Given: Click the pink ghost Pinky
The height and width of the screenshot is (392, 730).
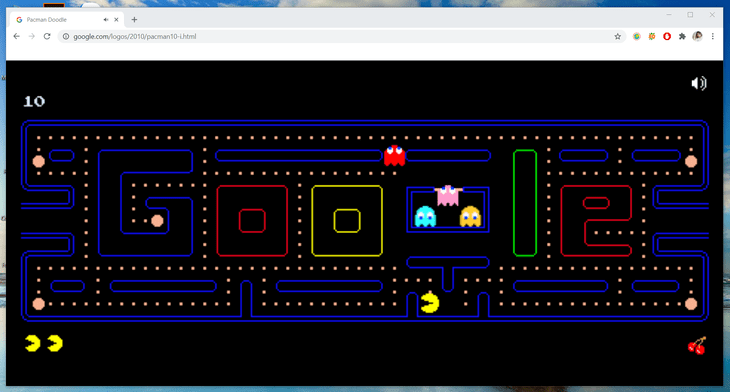Looking at the screenshot, I should tap(448, 196).
